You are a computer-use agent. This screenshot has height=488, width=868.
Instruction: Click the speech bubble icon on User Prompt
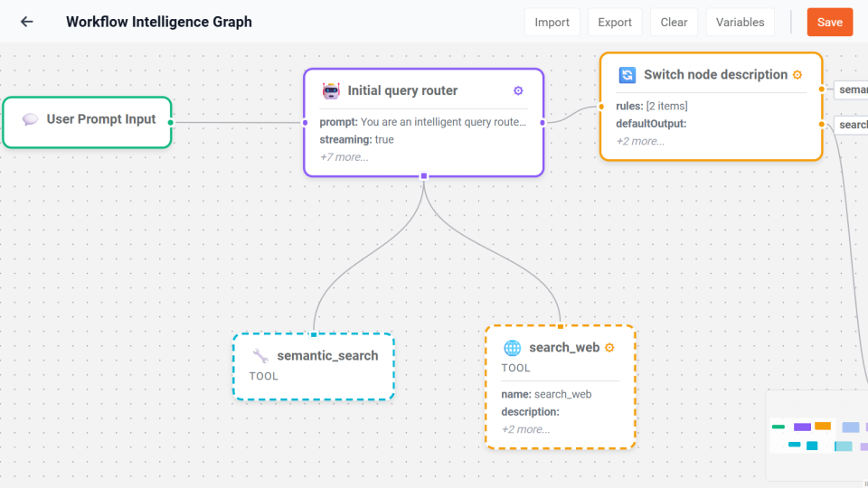[30, 119]
